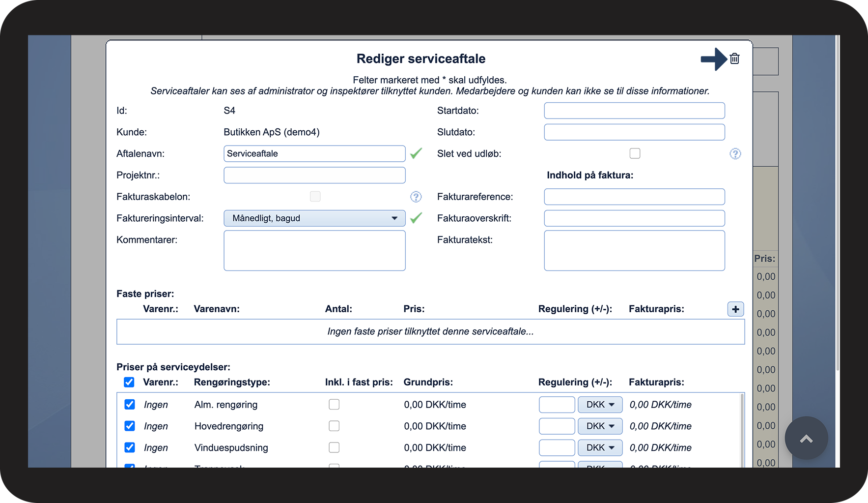Toggle the Slet ved udløb checkbox
The width and height of the screenshot is (868, 503).
click(x=635, y=153)
